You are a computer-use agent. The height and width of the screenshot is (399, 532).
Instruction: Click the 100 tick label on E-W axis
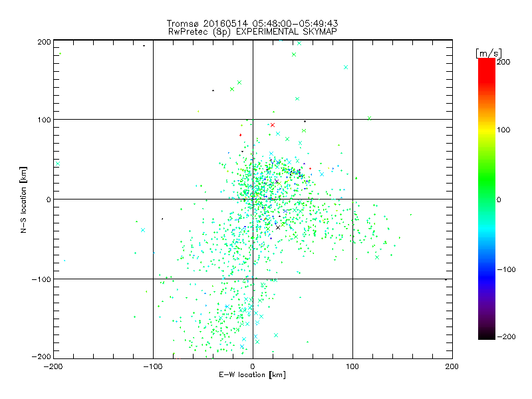352,366
